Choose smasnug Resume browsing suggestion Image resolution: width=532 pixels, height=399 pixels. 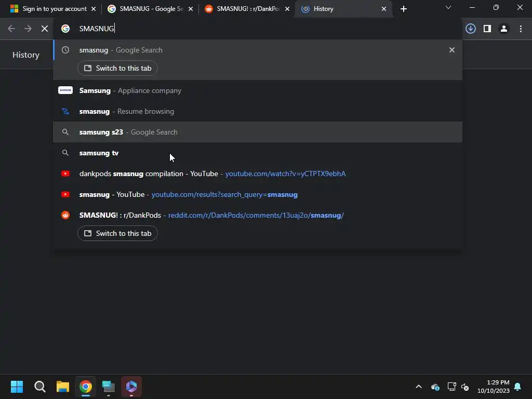point(258,111)
